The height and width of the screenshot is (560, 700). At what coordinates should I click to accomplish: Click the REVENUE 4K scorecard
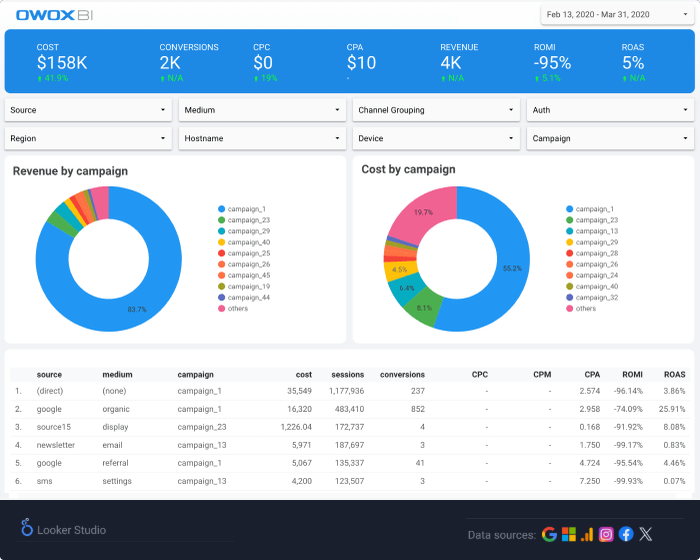(459, 63)
